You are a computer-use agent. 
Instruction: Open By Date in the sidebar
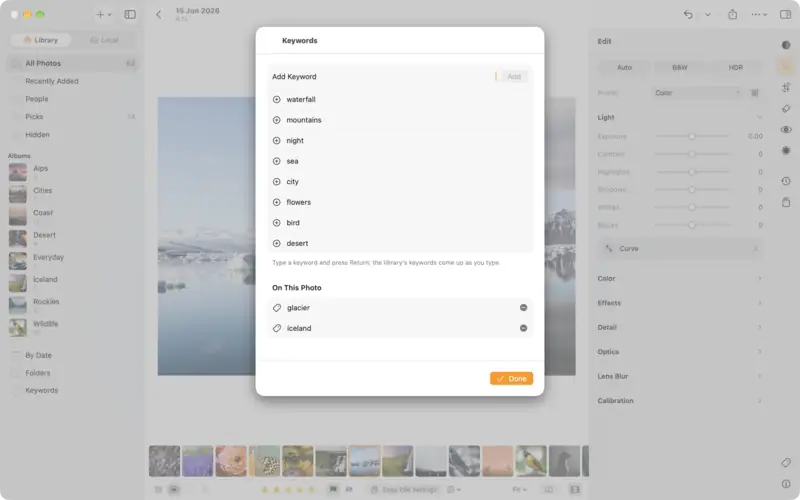[x=72, y=355]
